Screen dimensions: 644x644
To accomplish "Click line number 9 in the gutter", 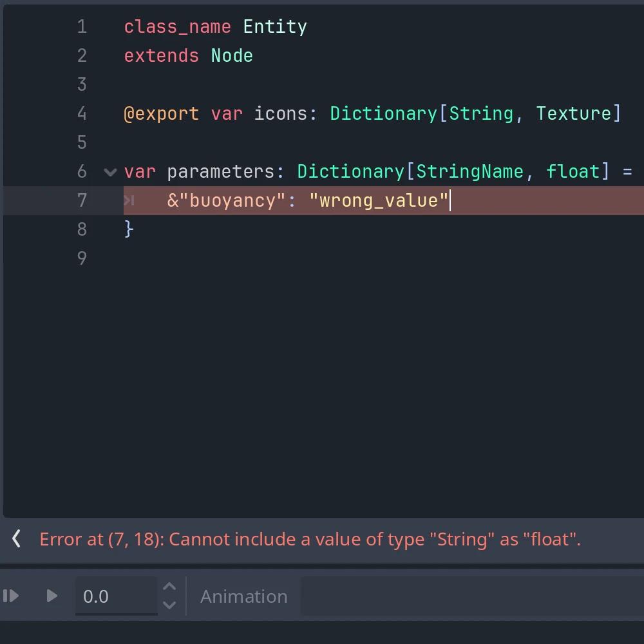I will [x=82, y=258].
